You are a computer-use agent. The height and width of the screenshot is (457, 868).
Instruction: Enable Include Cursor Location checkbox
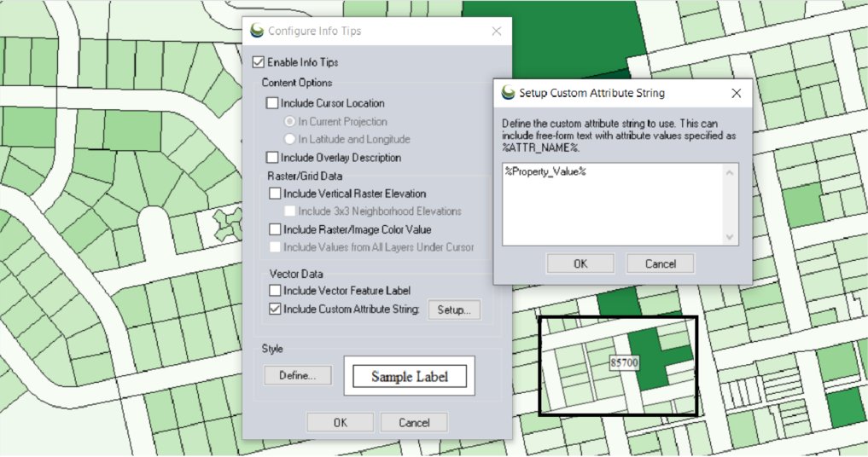pos(271,103)
